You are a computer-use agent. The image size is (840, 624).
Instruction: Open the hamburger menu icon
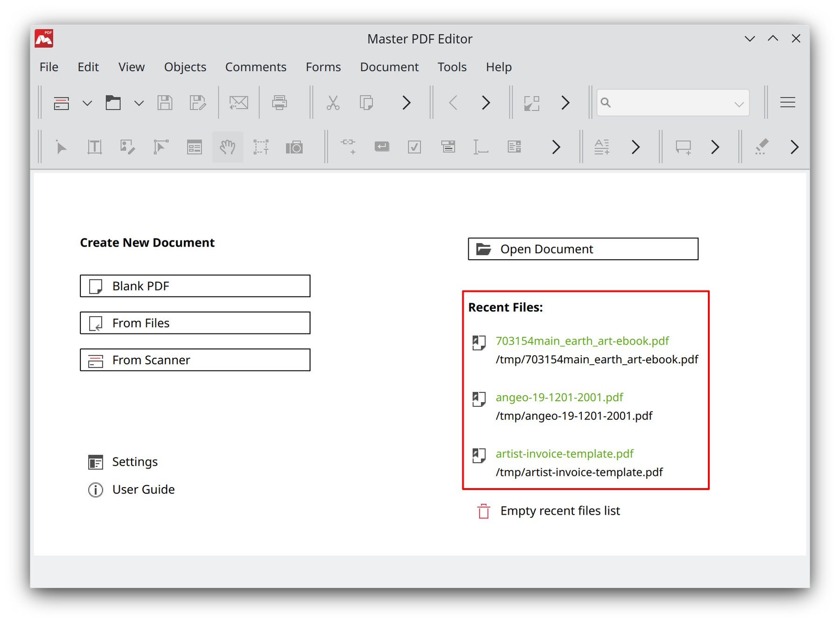click(788, 103)
